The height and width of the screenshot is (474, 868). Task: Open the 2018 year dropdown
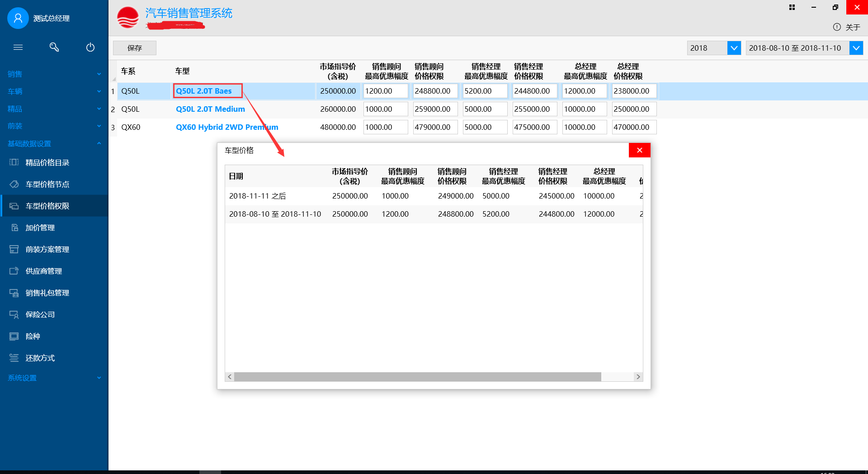(734, 48)
